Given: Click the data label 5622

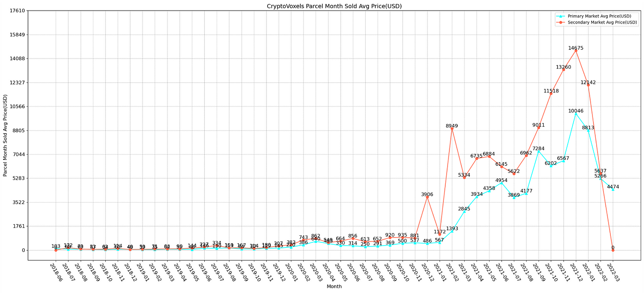Looking at the screenshot, I should click(x=514, y=171).
